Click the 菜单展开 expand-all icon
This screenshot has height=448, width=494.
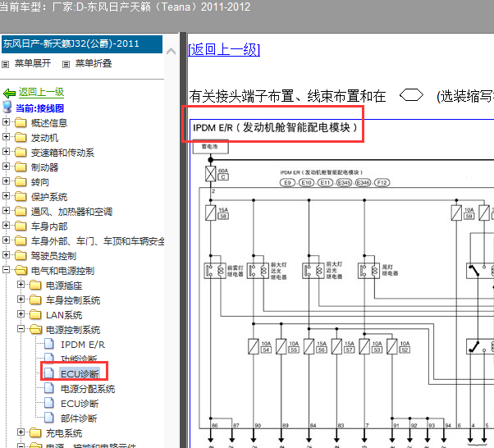tap(5, 64)
